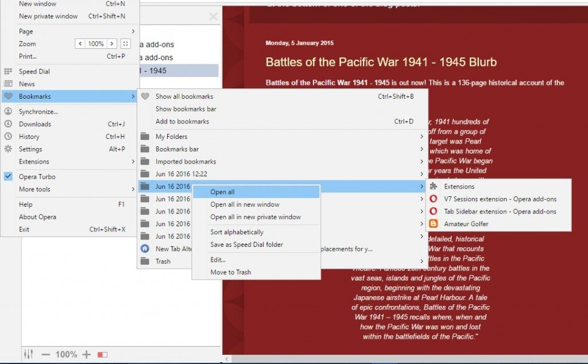The image size is (588, 364).
Task: Choose Exit from main menu
Action: click(x=69, y=229)
